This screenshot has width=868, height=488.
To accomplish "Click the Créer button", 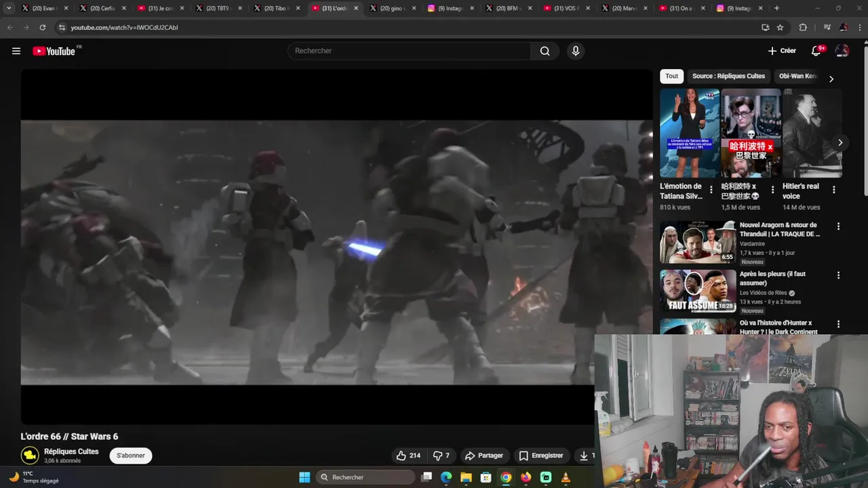I will (x=782, y=51).
